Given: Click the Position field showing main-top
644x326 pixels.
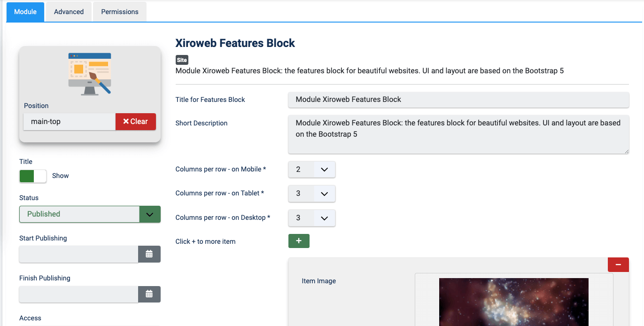Looking at the screenshot, I should pyautogui.click(x=70, y=122).
